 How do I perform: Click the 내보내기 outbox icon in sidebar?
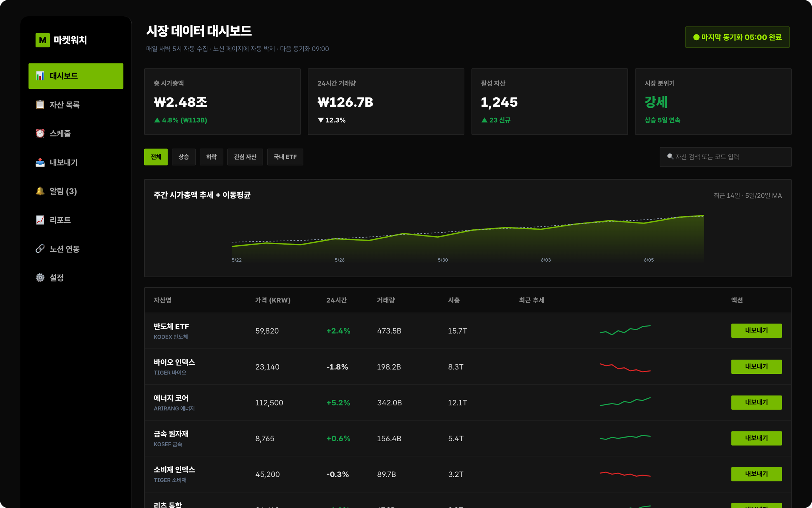[x=40, y=162]
